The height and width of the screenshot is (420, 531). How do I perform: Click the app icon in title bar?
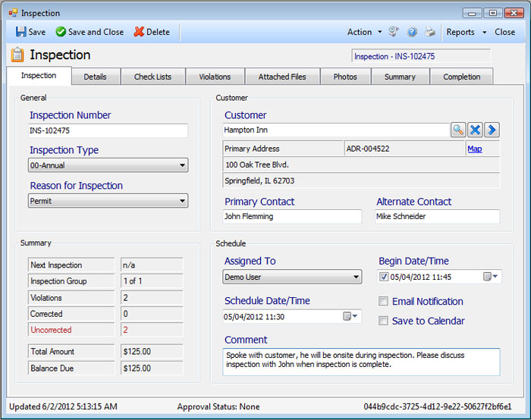(13, 13)
